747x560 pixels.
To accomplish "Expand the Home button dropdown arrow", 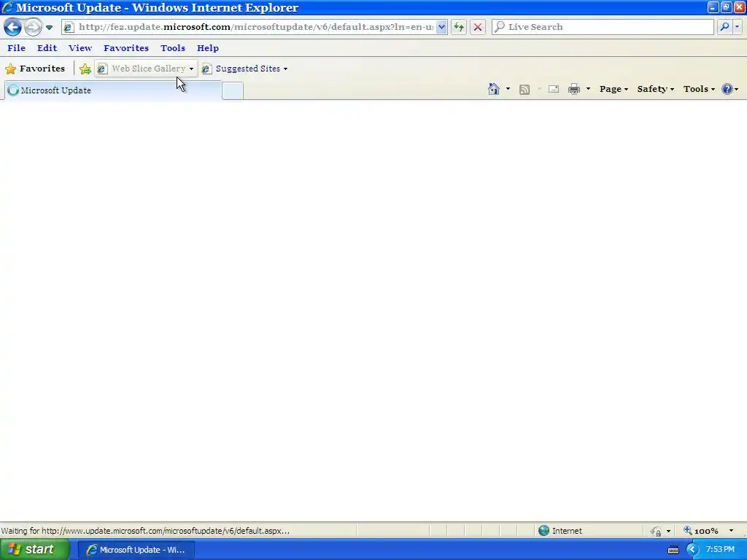I will (508, 89).
